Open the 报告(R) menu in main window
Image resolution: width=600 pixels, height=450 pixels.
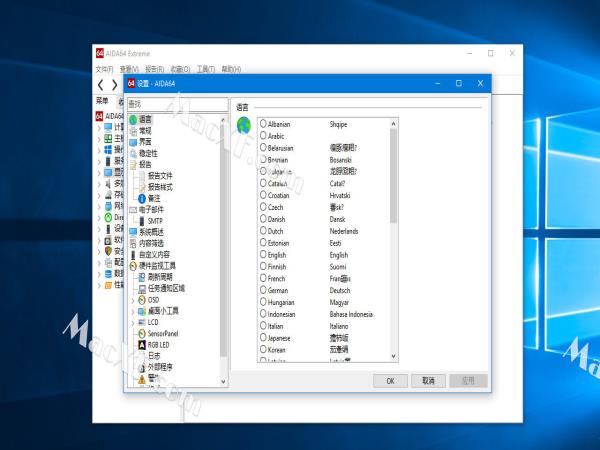155,69
